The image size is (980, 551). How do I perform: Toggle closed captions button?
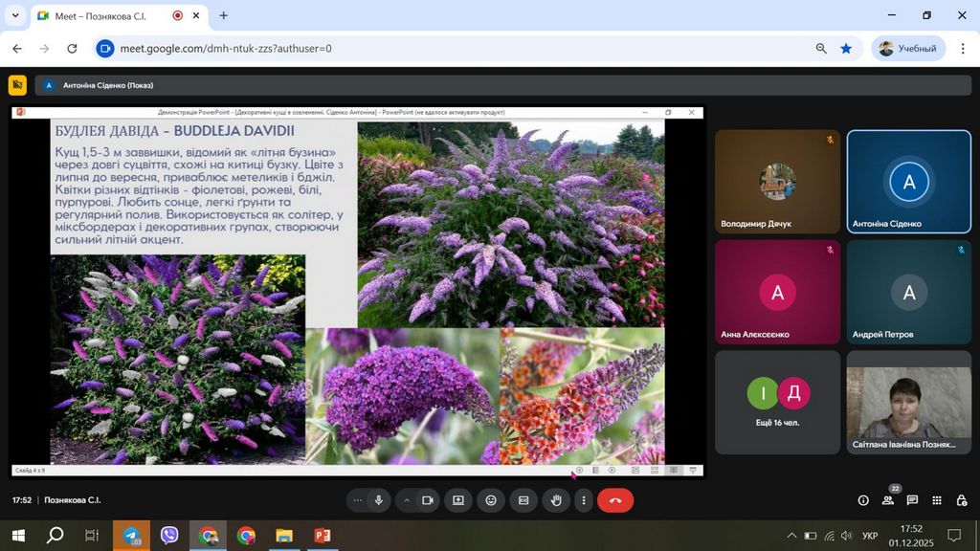click(523, 500)
